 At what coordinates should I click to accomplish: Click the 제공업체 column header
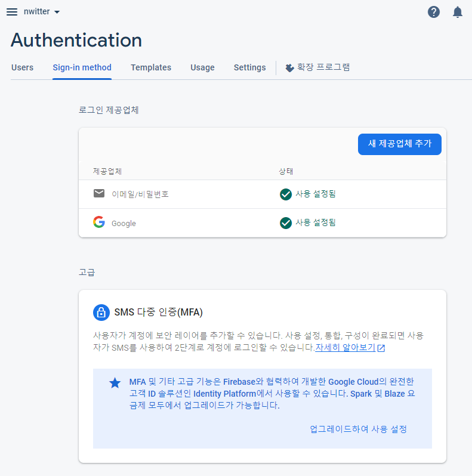(107, 171)
